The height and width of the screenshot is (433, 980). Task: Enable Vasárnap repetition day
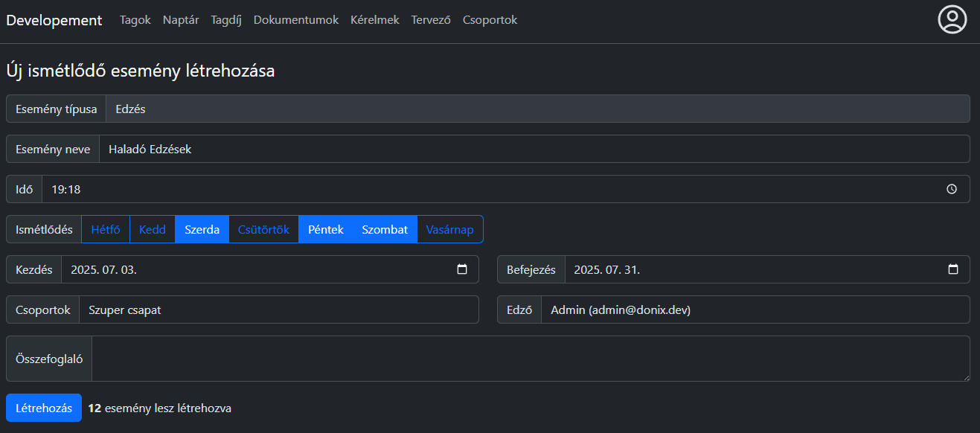(x=449, y=229)
